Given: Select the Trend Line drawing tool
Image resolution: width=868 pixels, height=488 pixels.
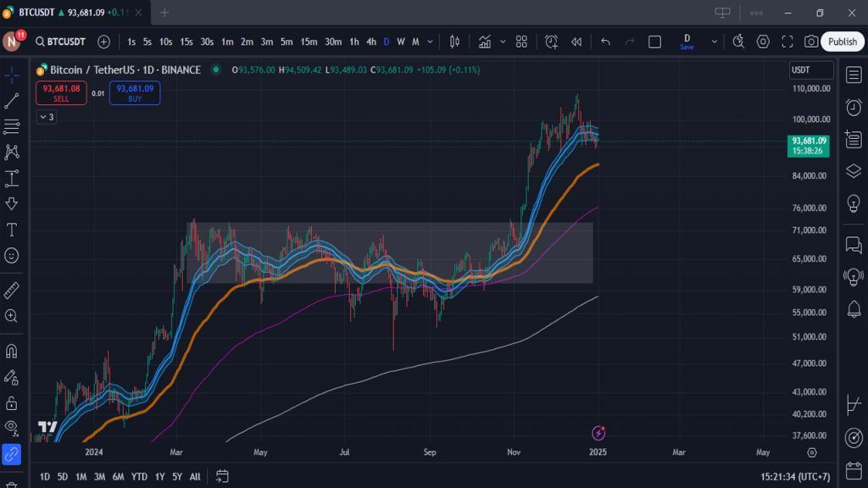Looking at the screenshot, I should click(x=11, y=101).
